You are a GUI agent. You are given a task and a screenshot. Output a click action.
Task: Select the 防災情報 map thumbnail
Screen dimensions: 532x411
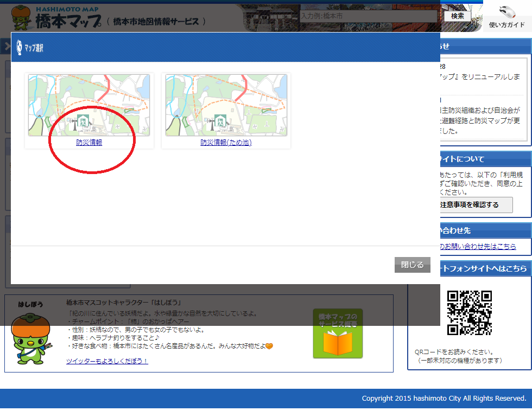[x=89, y=105]
